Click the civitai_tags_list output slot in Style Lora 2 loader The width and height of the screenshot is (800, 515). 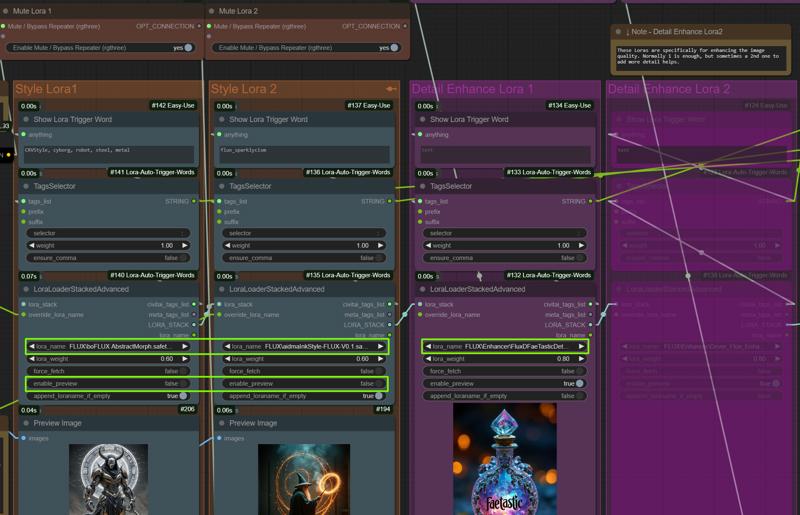(390, 304)
